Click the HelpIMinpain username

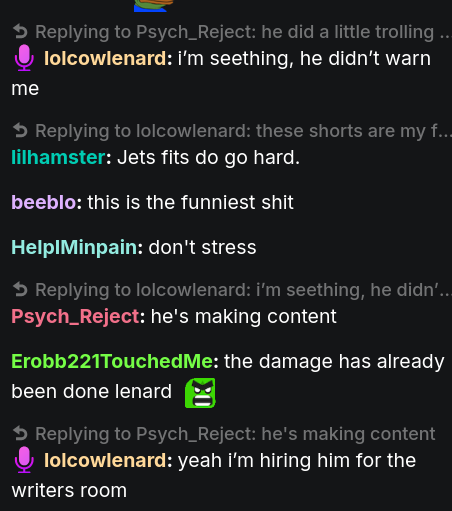pos(74,247)
